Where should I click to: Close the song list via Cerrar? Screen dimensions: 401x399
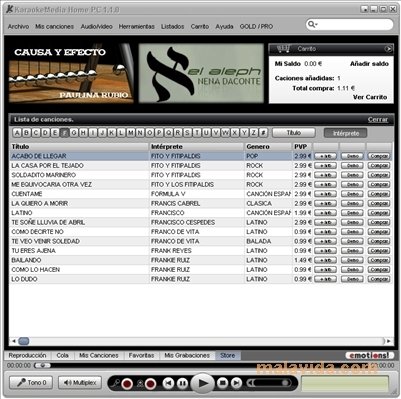coord(378,120)
